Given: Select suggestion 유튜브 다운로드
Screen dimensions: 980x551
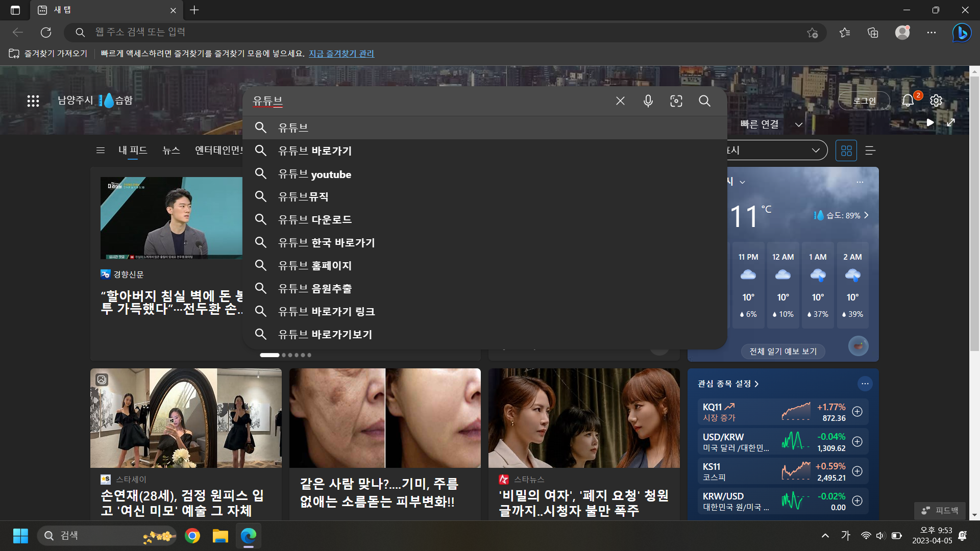Looking at the screenshot, I should pyautogui.click(x=485, y=220).
